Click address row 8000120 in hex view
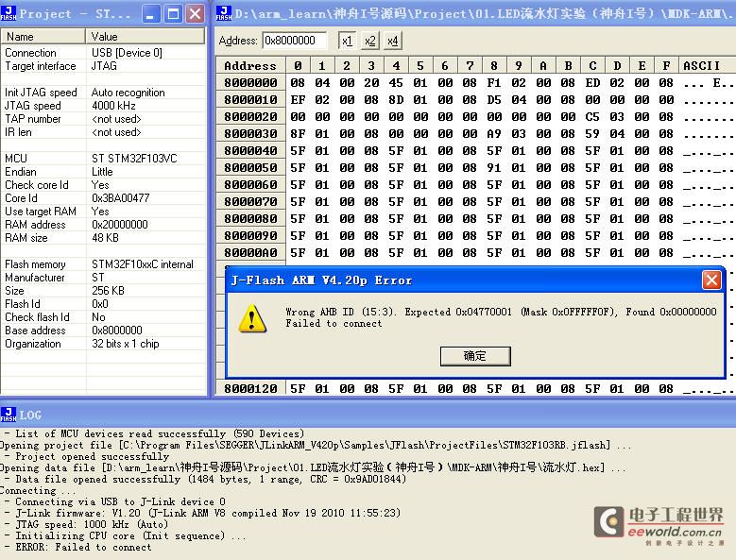Screen dimensions: 736x560 pyautogui.click(x=250, y=388)
